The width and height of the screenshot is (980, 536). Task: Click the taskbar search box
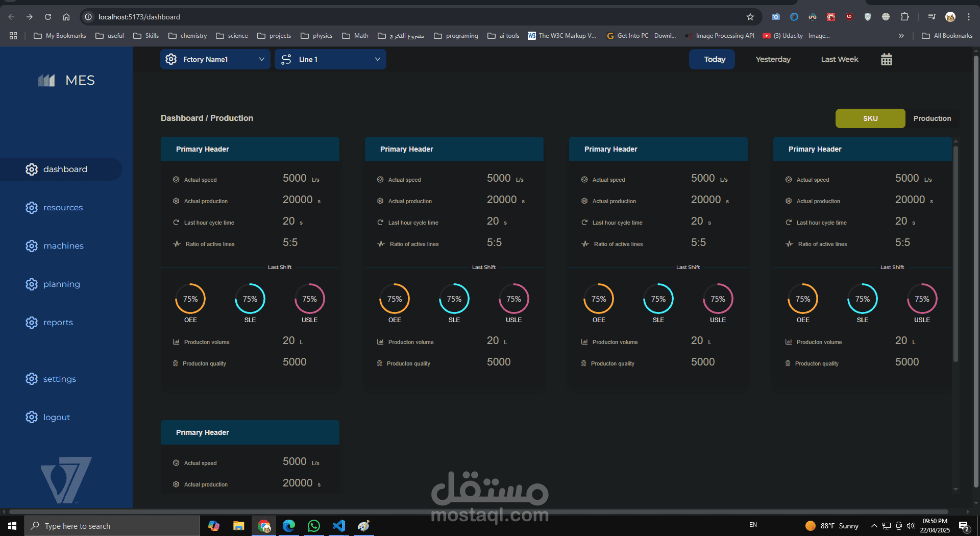click(112, 526)
